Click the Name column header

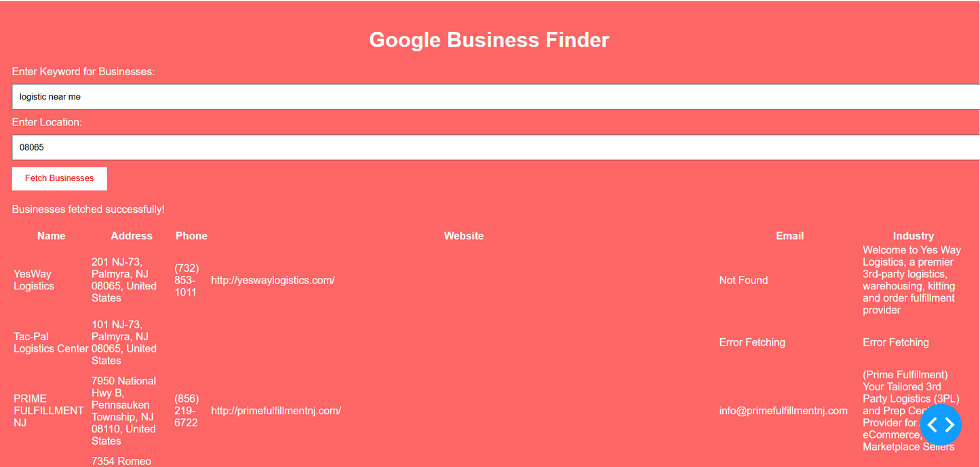[52, 236]
